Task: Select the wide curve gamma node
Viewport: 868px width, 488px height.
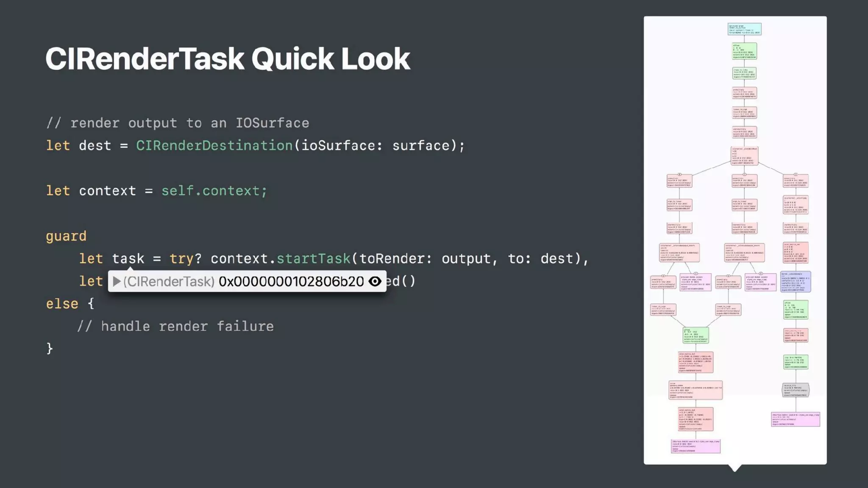Action: click(696, 390)
